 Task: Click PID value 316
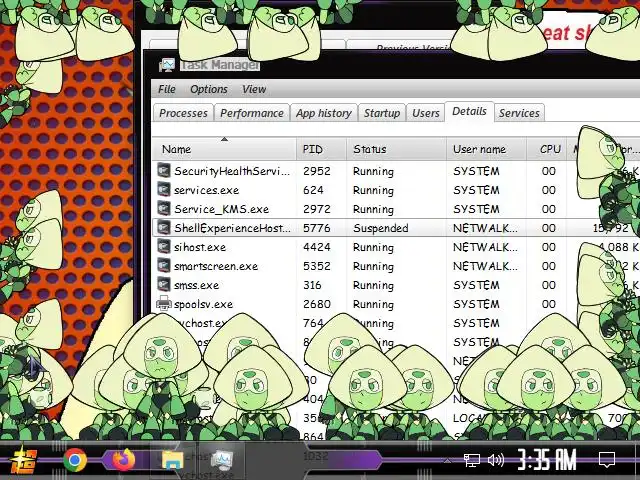click(x=312, y=285)
